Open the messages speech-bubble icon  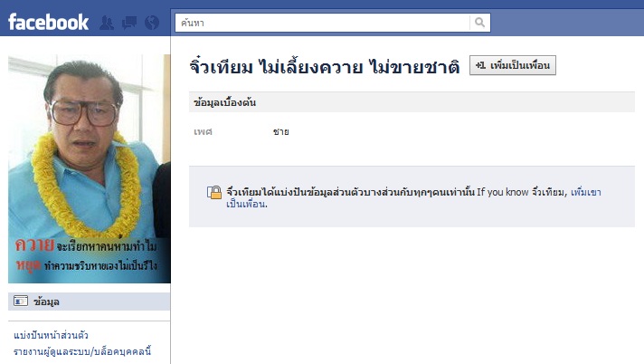click(129, 23)
